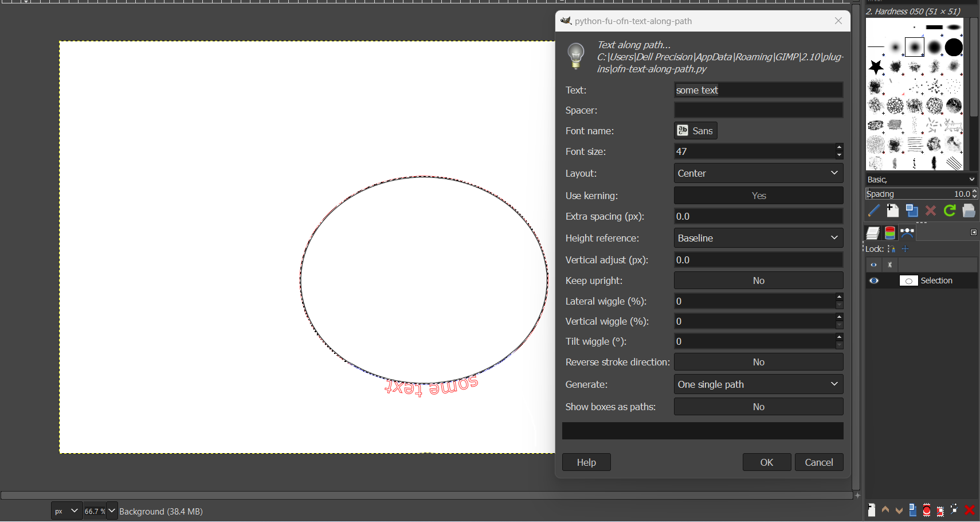Raise the selected path

point(885,510)
